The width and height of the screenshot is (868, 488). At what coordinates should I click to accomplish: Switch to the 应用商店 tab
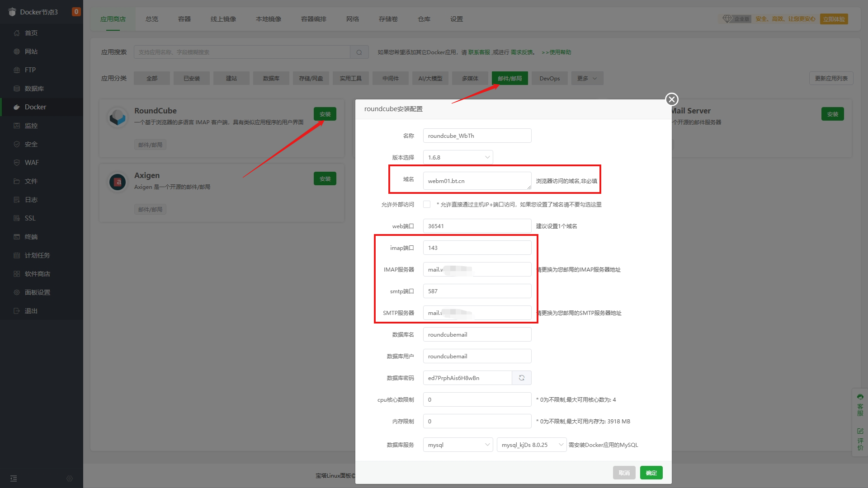pos(113,19)
